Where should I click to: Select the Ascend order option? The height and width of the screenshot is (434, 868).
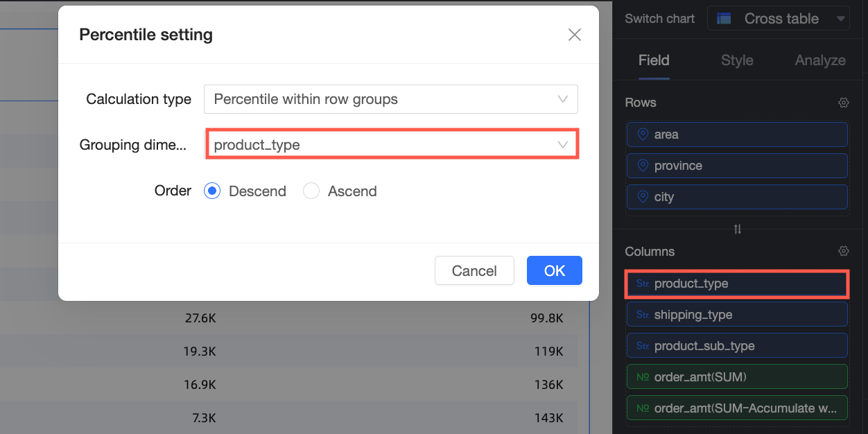(x=311, y=191)
